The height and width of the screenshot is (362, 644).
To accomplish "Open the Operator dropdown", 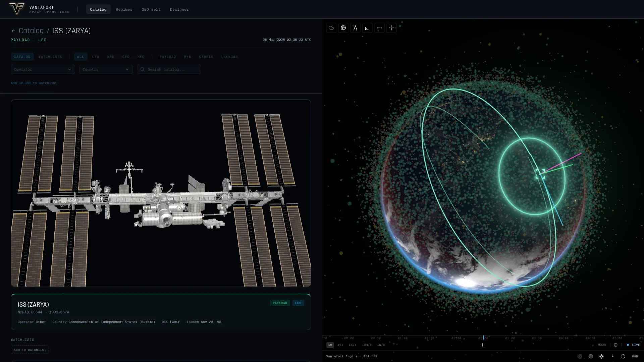I will (43, 69).
